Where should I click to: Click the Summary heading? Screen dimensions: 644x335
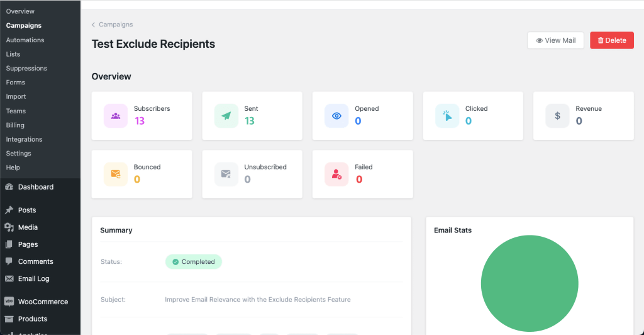[x=116, y=230]
